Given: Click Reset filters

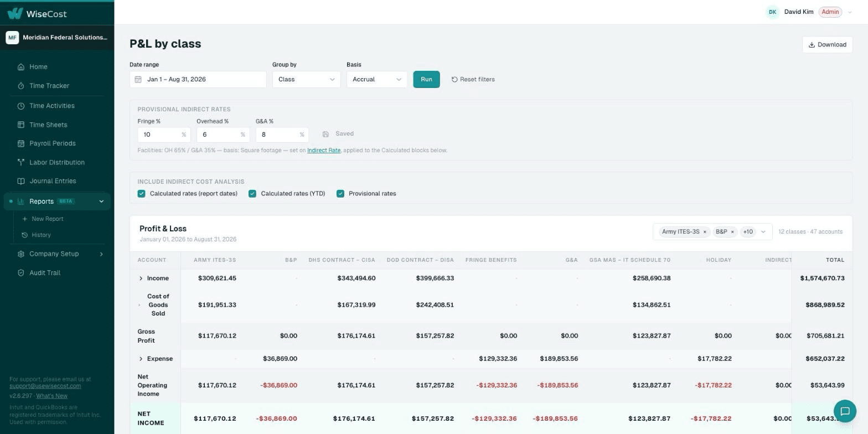Looking at the screenshot, I should tap(473, 80).
